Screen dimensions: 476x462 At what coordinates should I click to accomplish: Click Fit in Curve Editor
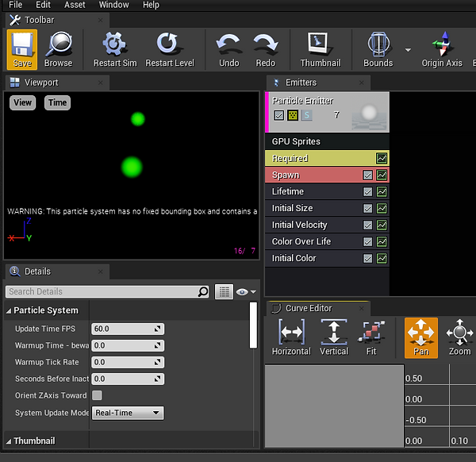pyautogui.click(x=371, y=337)
